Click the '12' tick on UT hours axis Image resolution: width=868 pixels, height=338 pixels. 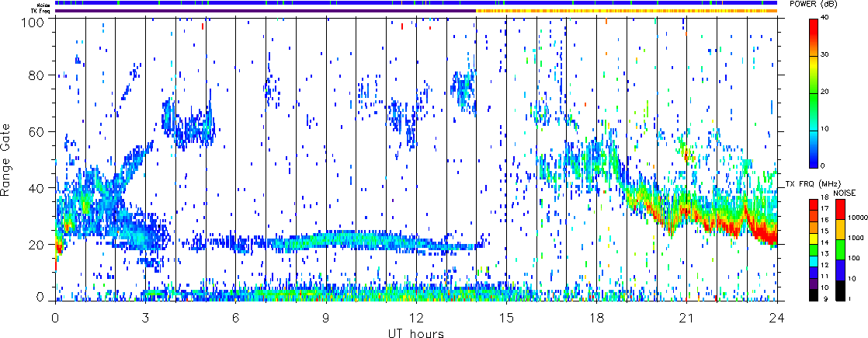coord(416,319)
